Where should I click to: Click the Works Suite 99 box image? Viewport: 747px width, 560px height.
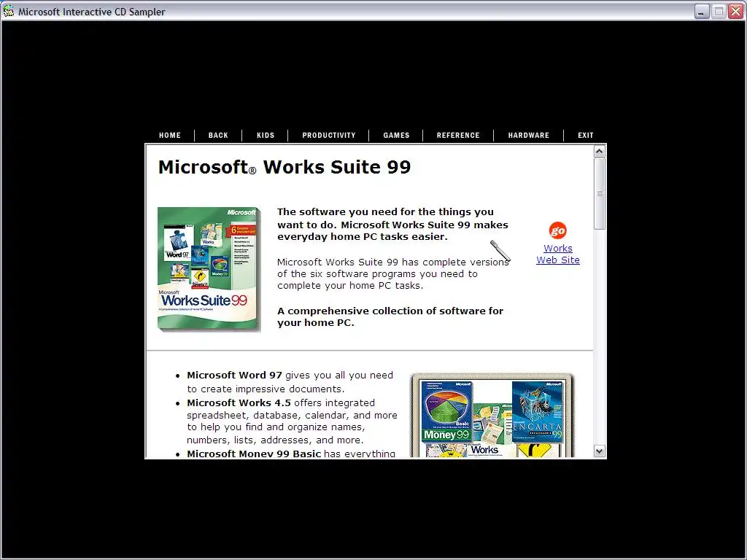(x=209, y=268)
